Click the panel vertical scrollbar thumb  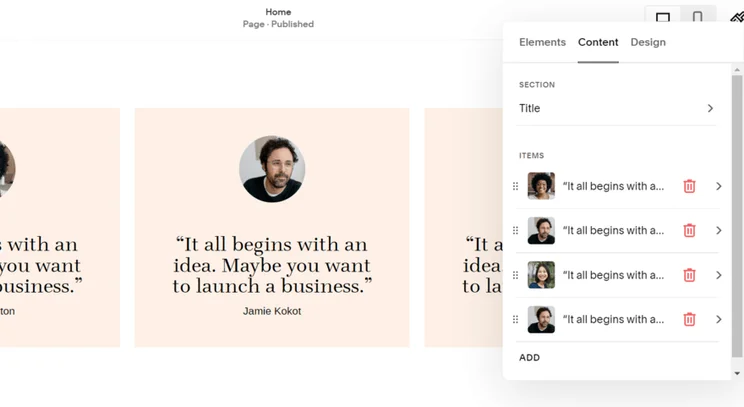coord(737,216)
